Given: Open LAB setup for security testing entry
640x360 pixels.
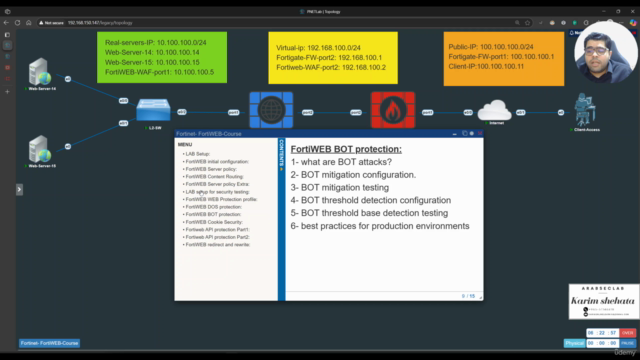Looking at the screenshot, I should click(217, 192).
